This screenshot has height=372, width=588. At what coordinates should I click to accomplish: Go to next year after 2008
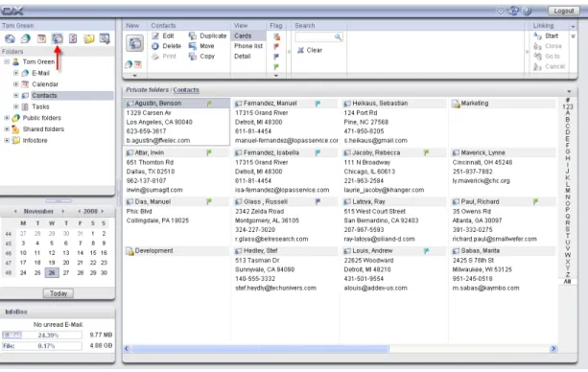tap(102, 212)
